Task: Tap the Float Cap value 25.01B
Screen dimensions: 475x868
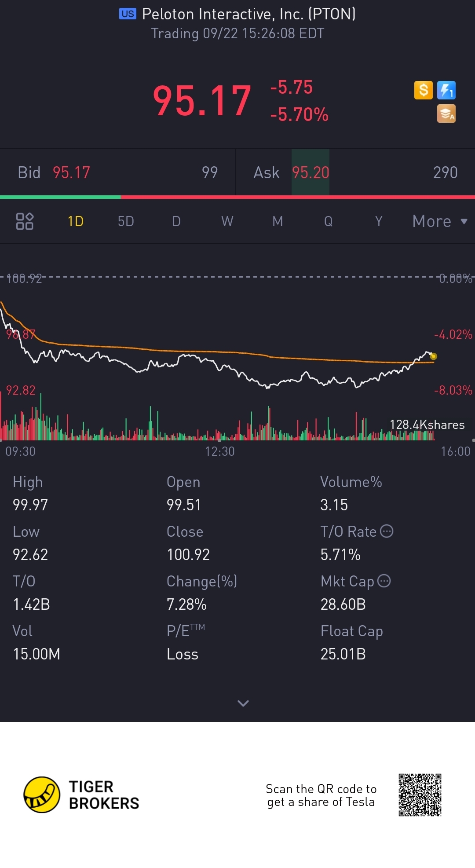Action: 343,654
